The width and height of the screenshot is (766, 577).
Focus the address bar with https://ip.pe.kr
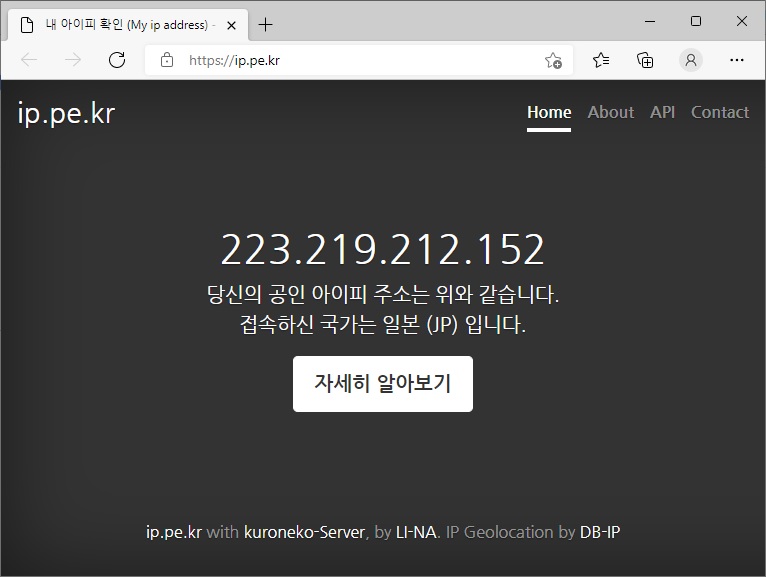click(x=359, y=60)
